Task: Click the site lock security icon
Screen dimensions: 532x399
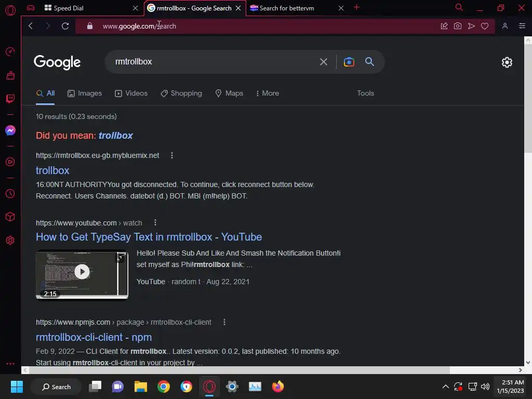Action: tap(89, 26)
